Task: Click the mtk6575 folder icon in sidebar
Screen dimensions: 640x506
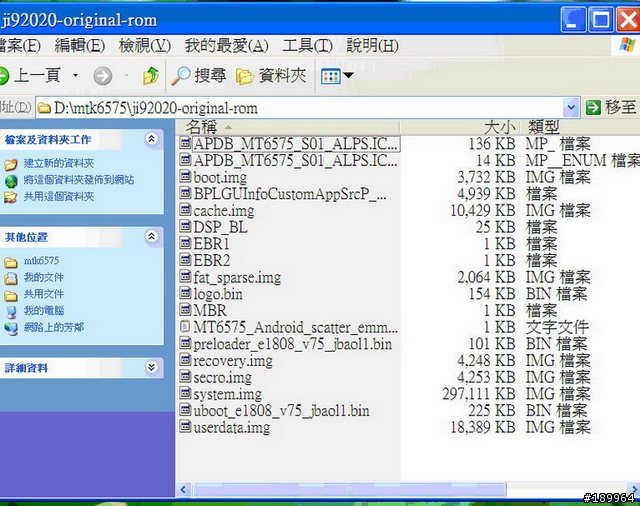Action: [11, 262]
